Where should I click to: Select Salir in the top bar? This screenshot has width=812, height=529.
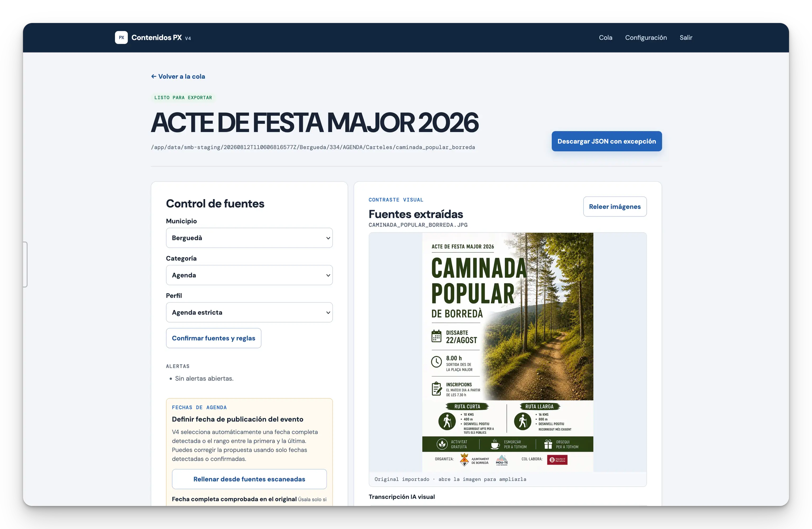pyautogui.click(x=685, y=38)
